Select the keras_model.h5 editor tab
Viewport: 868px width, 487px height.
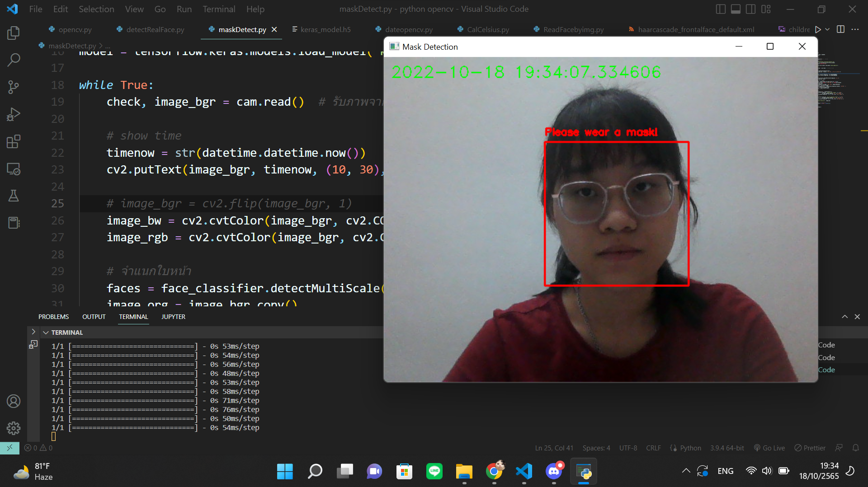click(x=326, y=29)
